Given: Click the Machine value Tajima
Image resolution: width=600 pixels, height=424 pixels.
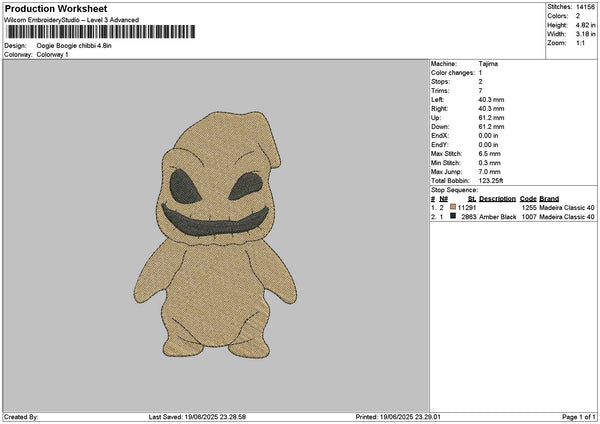Looking at the screenshot, I should (489, 64).
